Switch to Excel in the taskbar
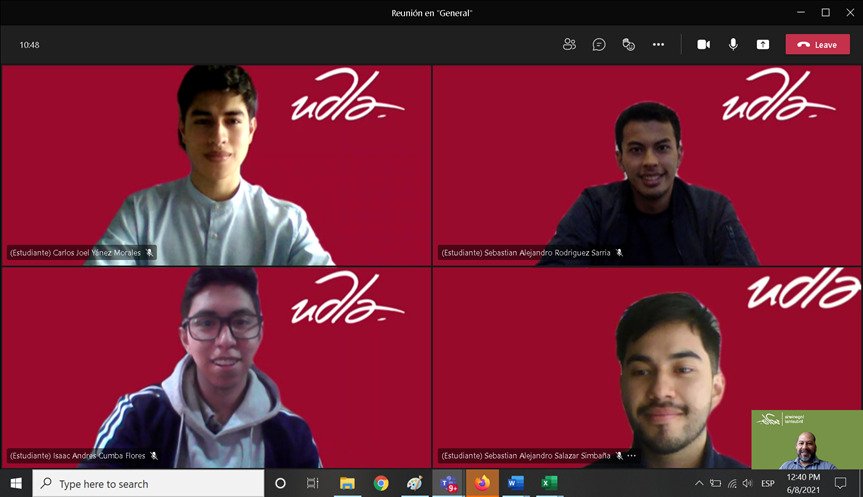The height and width of the screenshot is (497, 863). coord(548,483)
